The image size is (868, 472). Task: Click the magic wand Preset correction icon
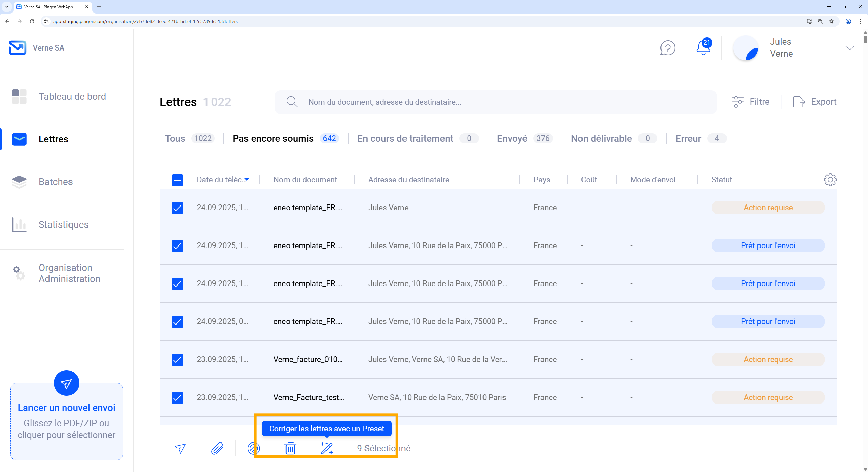[327, 448]
